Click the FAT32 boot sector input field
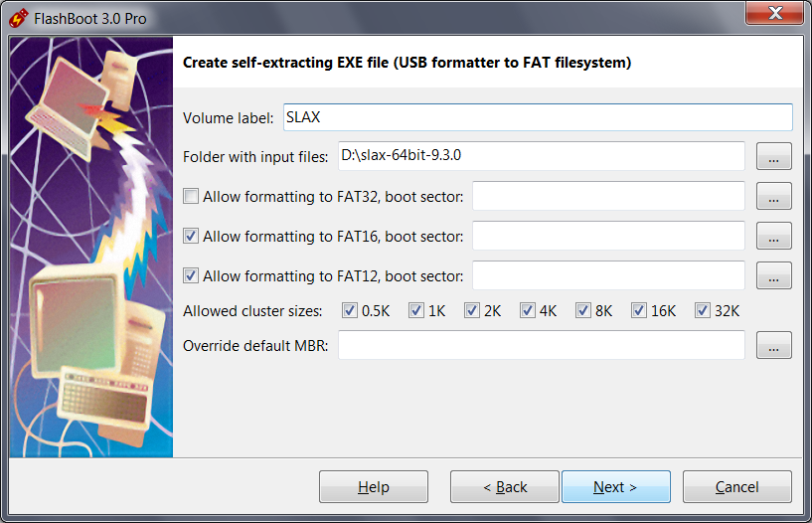812x523 pixels. [608, 196]
